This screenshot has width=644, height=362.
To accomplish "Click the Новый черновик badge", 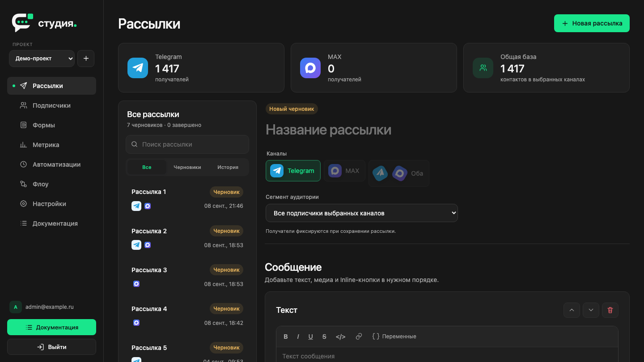I will (292, 109).
